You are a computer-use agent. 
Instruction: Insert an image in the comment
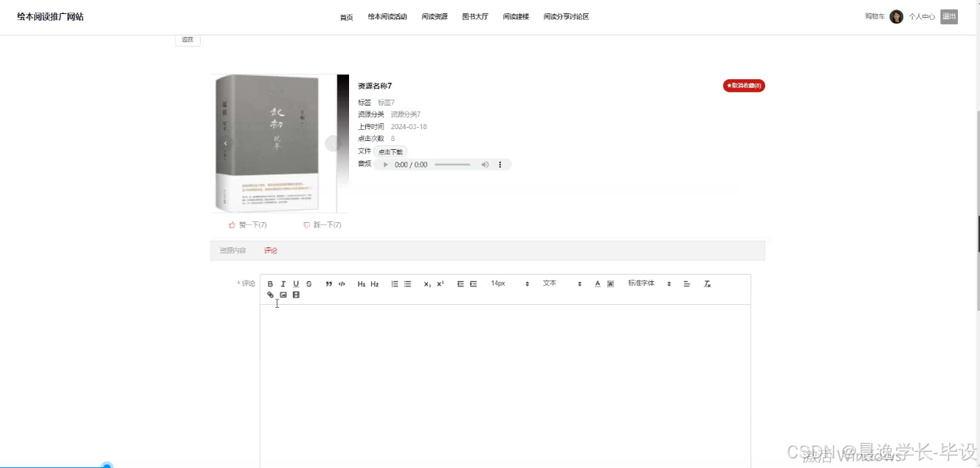point(283,295)
